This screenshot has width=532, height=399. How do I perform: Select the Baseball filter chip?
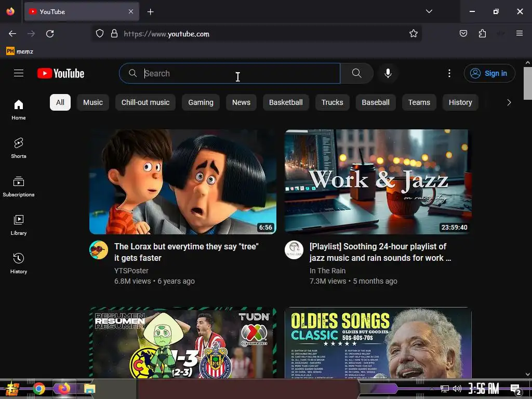tap(376, 102)
